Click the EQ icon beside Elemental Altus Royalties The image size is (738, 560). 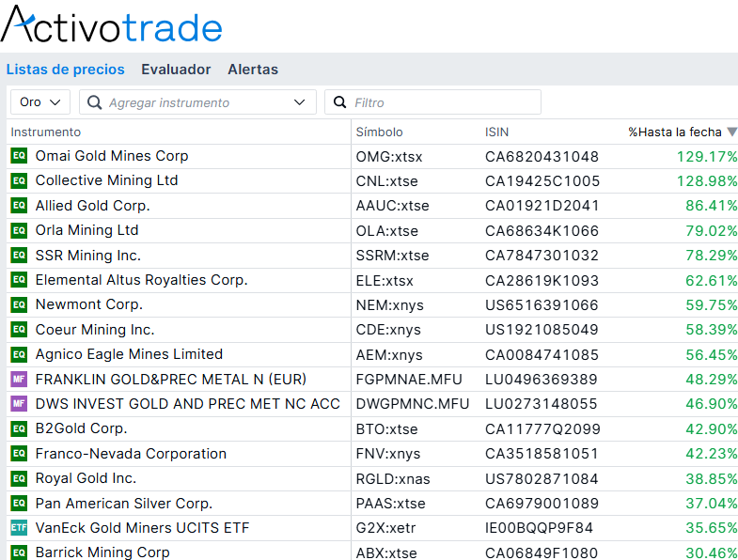click(19, 280)
